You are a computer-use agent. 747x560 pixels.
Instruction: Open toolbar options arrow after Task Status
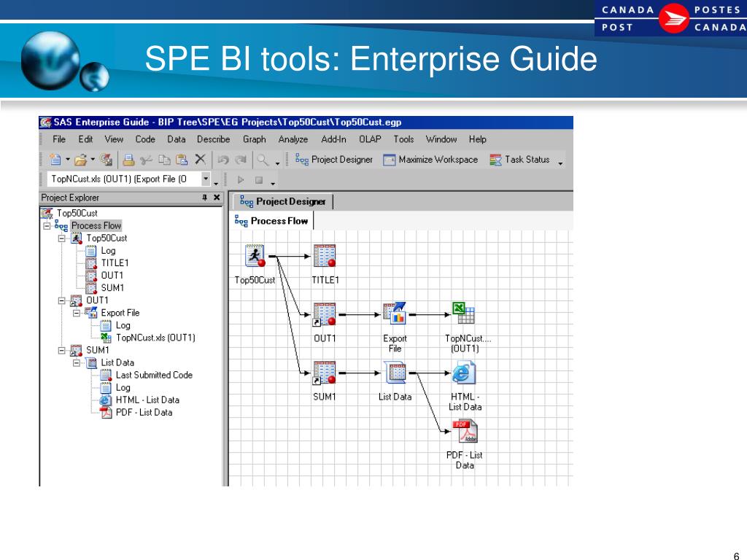560,163
